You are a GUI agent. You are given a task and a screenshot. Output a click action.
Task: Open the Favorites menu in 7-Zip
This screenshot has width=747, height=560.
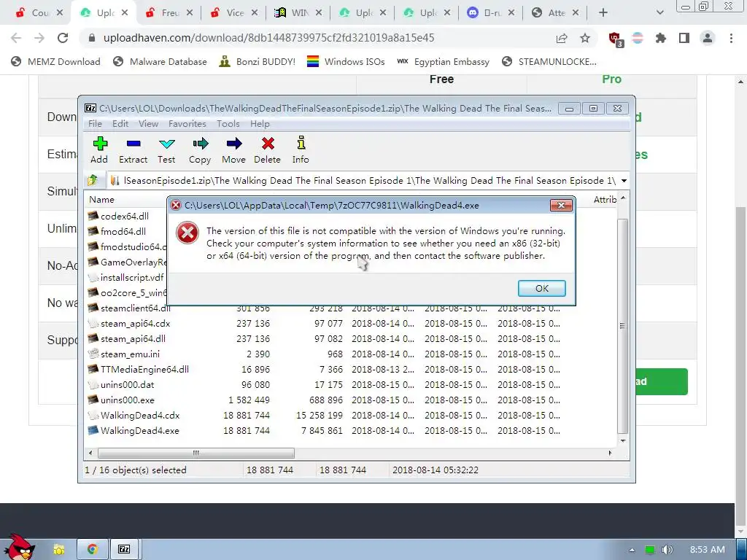[x=187, y=124]
